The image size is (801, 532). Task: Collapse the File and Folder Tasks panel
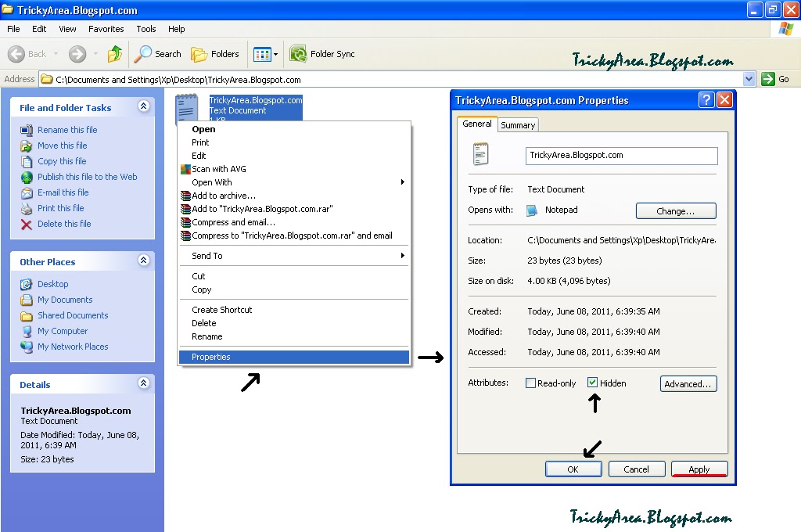(x=144, y=106)
